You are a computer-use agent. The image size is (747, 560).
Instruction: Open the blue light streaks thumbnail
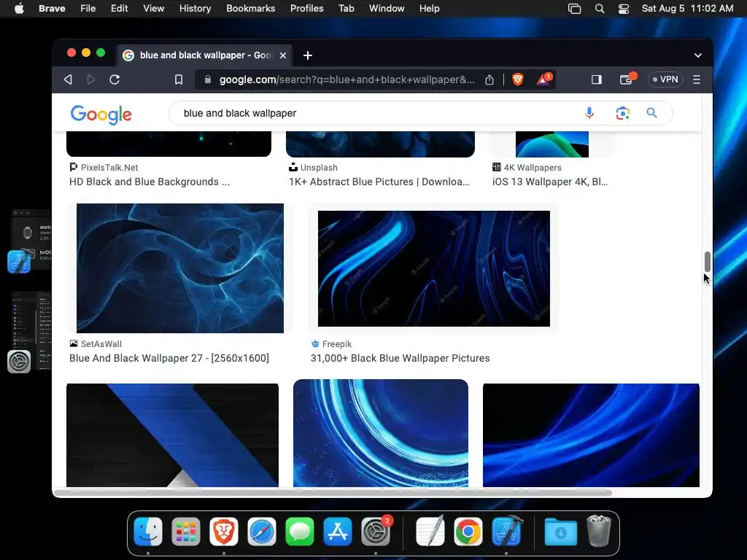click(x=591, y=435)
